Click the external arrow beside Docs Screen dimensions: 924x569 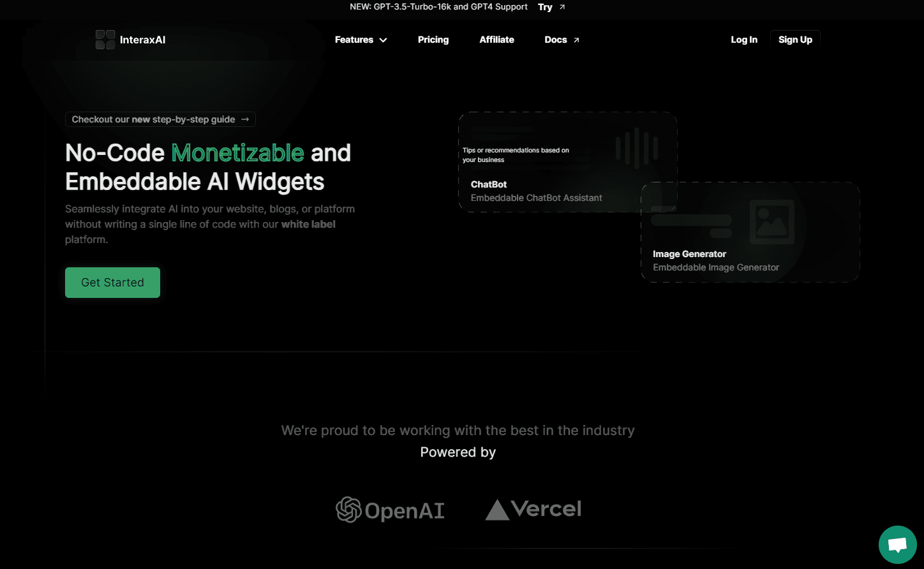576,40
